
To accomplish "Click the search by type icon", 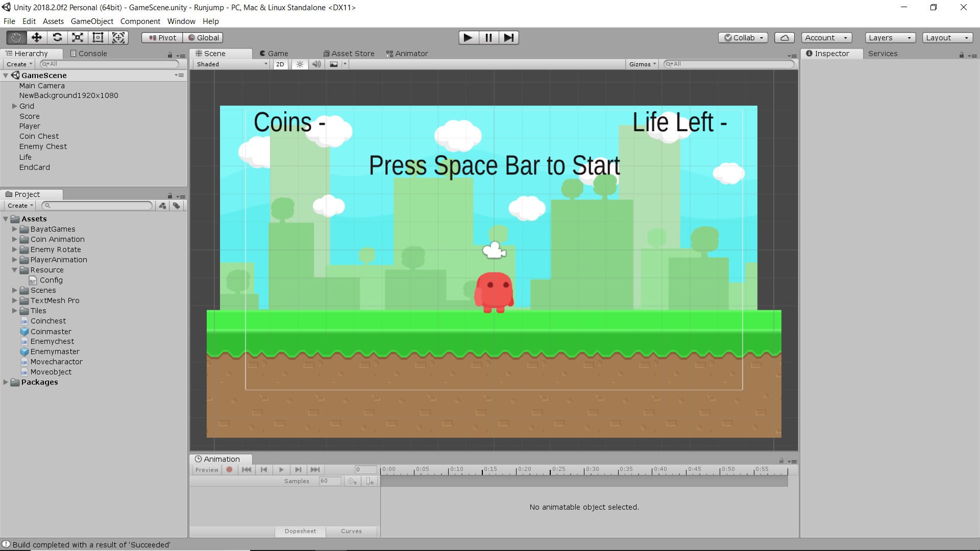I will [162, 206].
